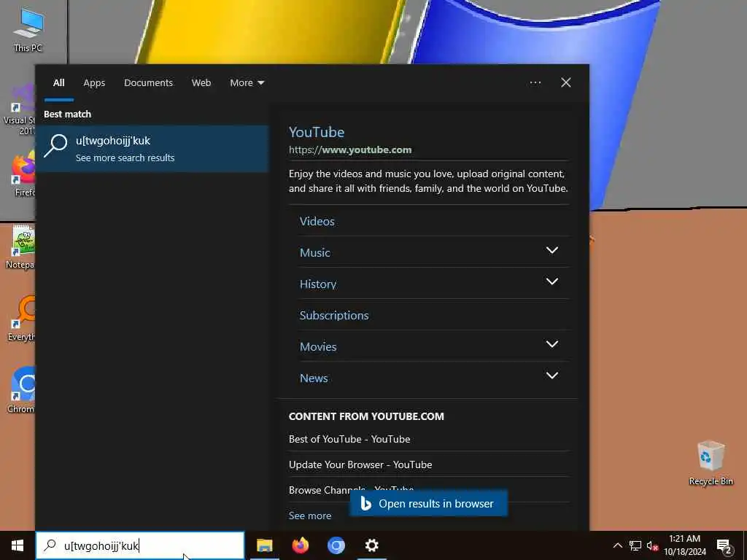Screen dimensions: 747x560
Task: Open the notification center icon
Action: tap(724, 545)
